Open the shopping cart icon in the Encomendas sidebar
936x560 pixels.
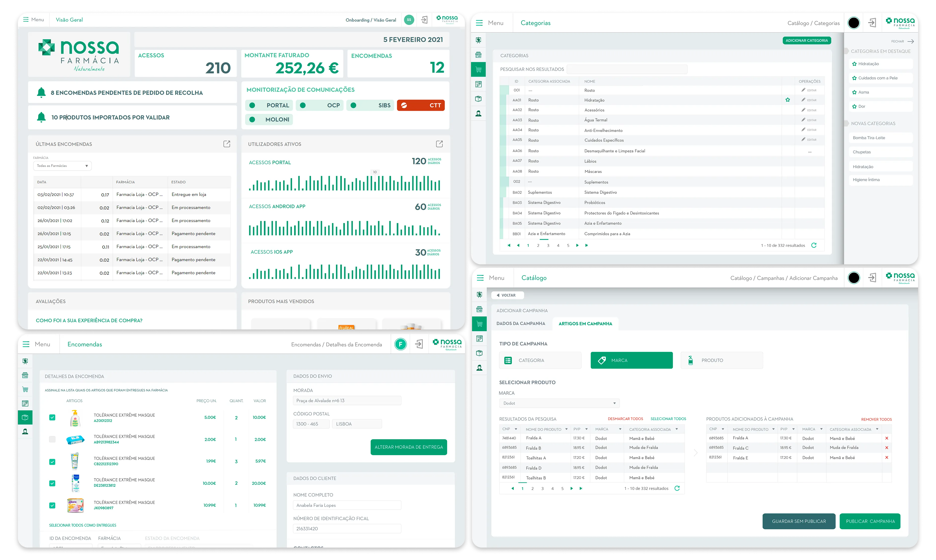point(25,389)
